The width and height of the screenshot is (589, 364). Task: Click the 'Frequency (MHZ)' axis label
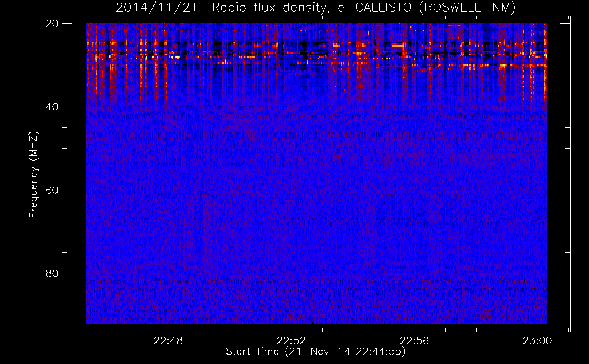[x=33, y=175]
